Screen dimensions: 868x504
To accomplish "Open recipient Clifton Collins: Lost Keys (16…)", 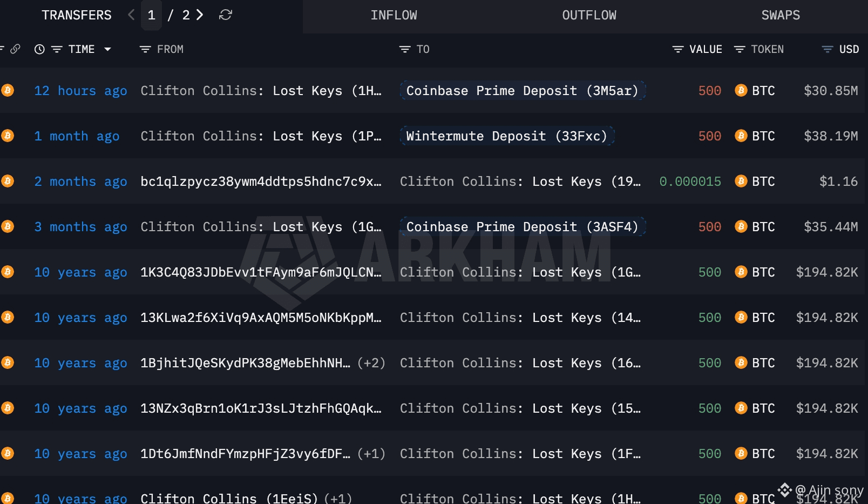I will [x=520, y=363].
